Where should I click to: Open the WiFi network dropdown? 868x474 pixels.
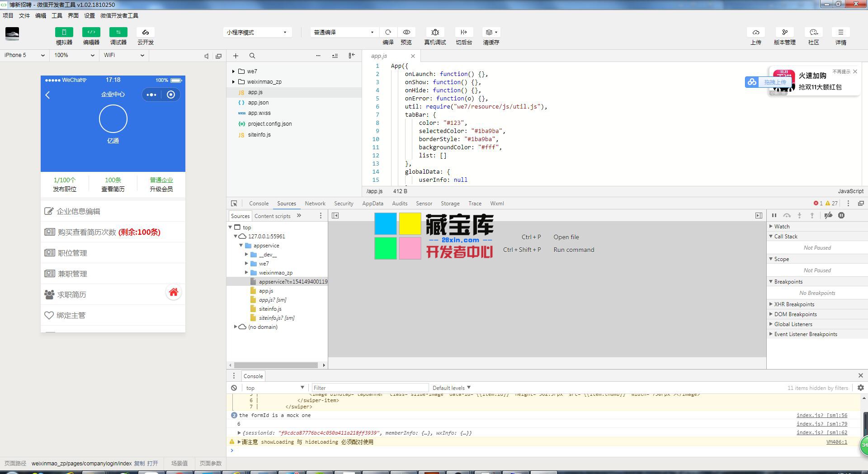tap(124, 55)
